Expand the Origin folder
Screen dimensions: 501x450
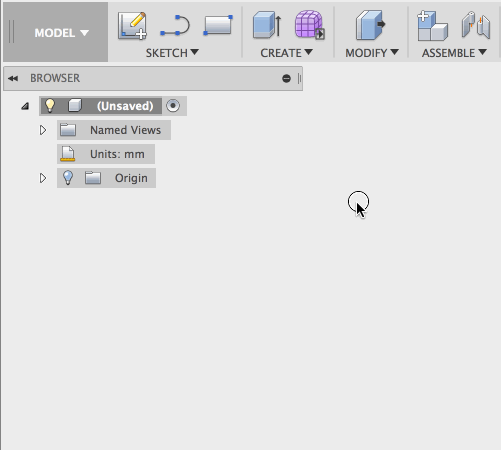click(43, 178)
